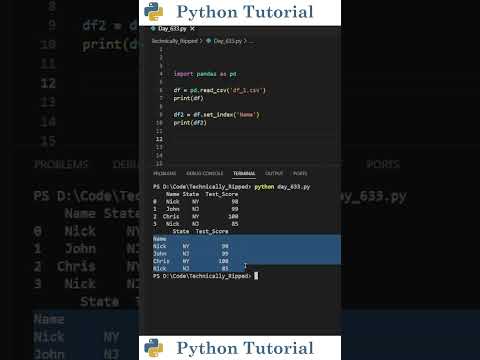Image resolution: width=480 pixels, height=360 pixels.
Task: Select the Day_633.py editor tab
Action: pos(173,29)
